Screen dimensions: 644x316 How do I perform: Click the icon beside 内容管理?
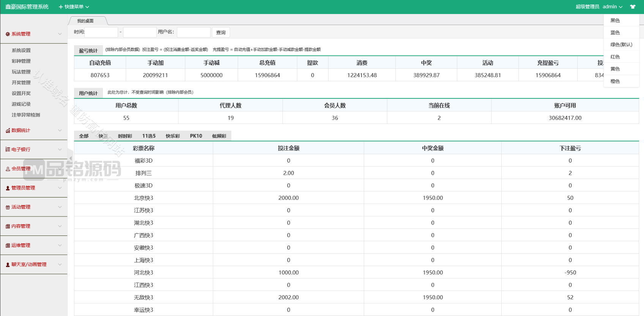pyautogui.click(x=8, y=226)
